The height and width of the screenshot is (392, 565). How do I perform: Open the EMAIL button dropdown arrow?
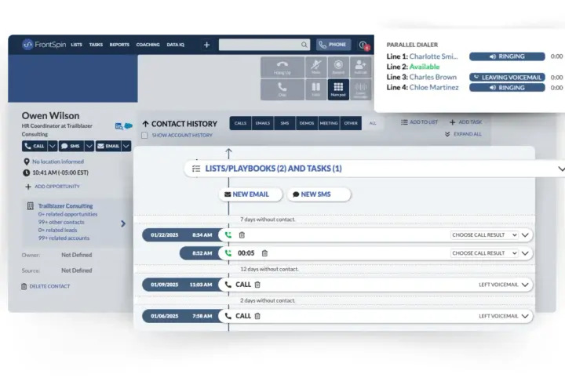tap(126, 146)
